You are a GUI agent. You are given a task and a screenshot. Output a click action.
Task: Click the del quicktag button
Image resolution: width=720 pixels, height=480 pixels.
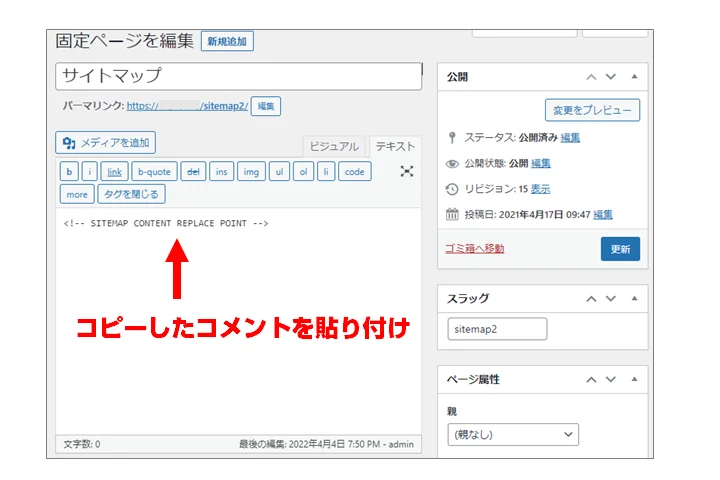click(193, 172)
